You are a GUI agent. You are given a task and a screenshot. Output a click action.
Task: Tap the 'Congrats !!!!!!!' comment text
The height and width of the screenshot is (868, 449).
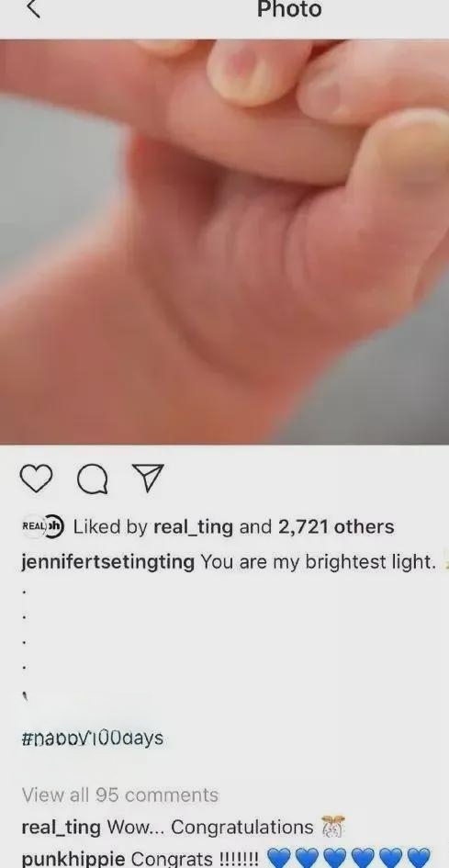coord(195,859)
